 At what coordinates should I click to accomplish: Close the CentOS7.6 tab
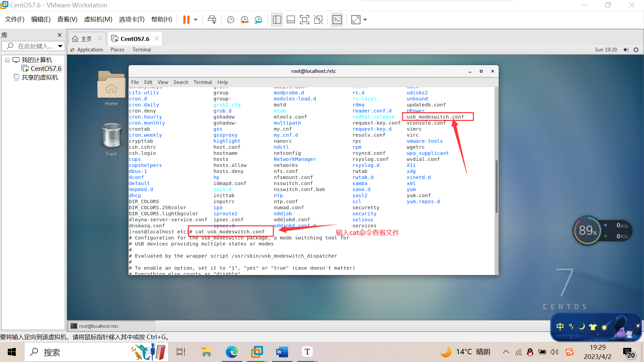pyautogui.click(x=156, y=39)
